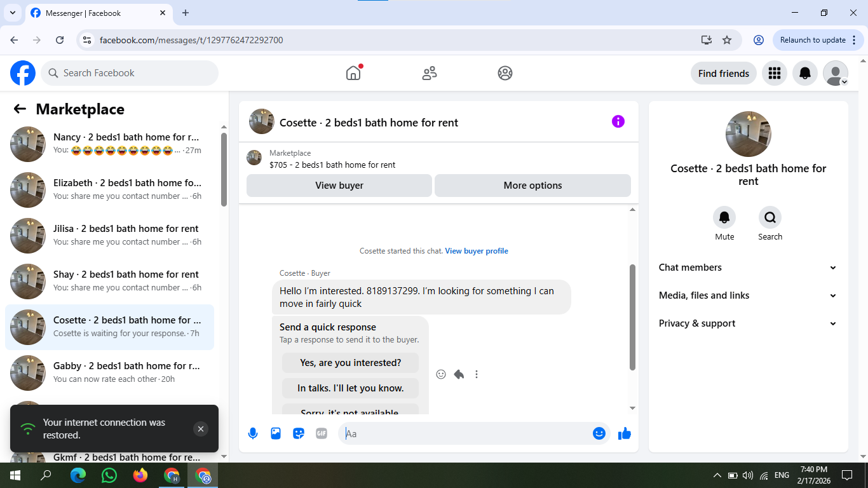Open the Chrome profile icon
868x488 pixels.
click(759, 40)
